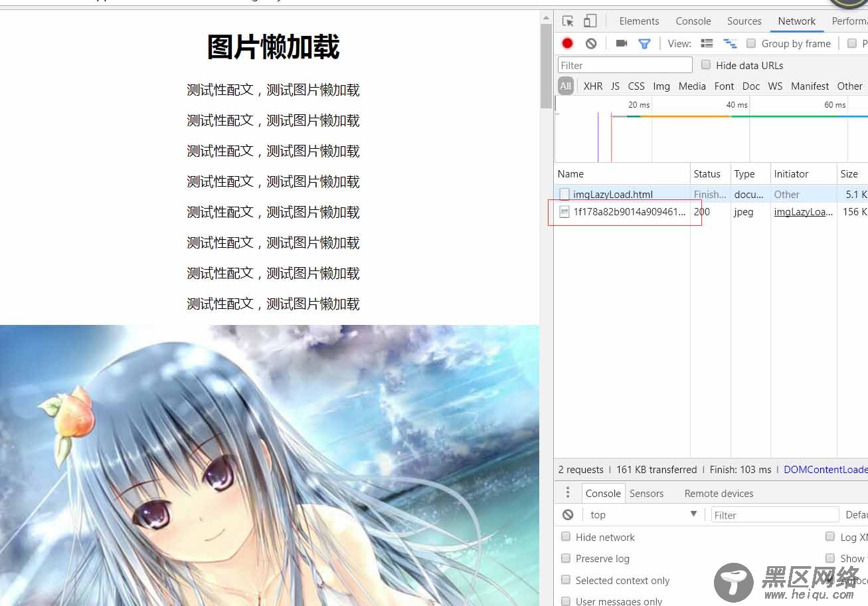
Task: Click the DOMContentLoaded summary text
Action: pyautogui.click(x=825, y=470)
